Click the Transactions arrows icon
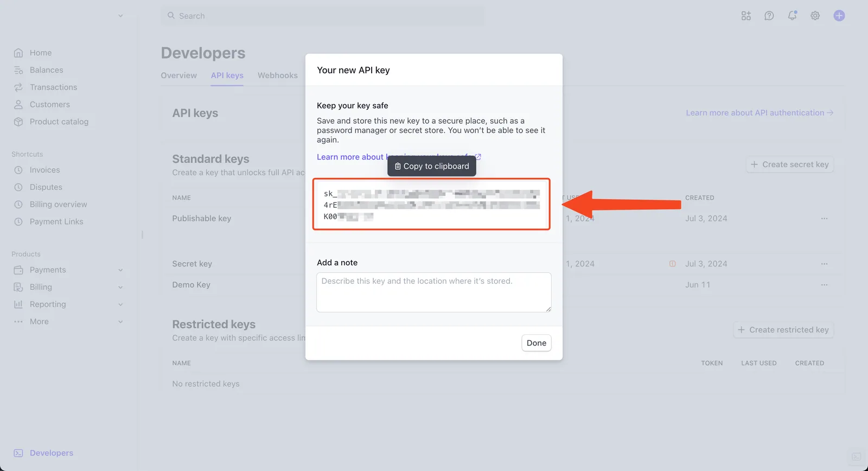 (18, 87)
